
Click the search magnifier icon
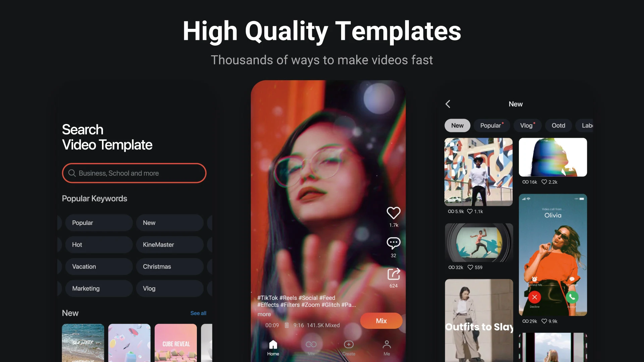coord(72,173)
